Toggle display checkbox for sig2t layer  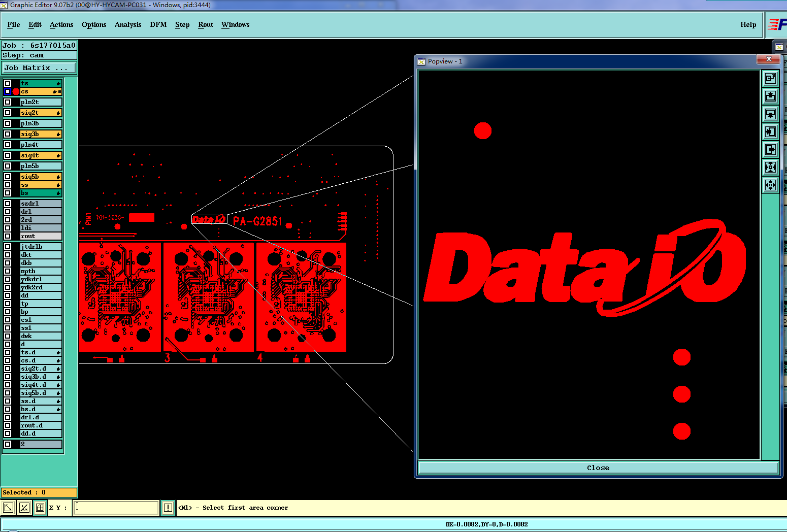tap(8, 113)
